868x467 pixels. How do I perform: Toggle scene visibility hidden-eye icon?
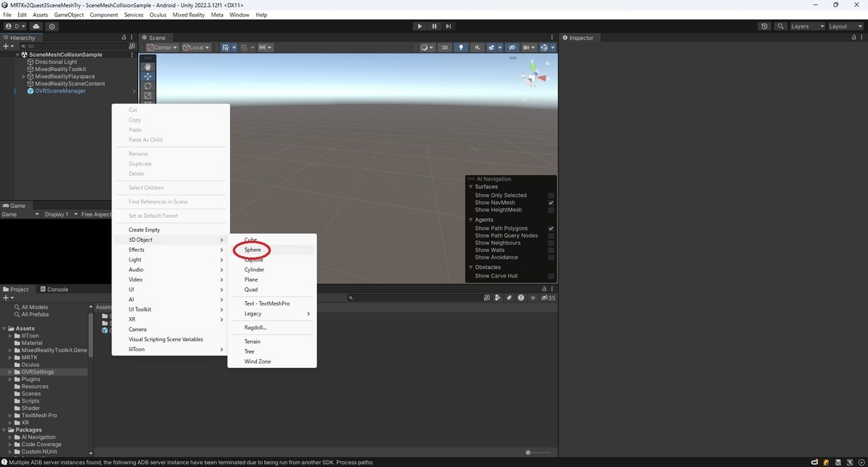point(512,48)
